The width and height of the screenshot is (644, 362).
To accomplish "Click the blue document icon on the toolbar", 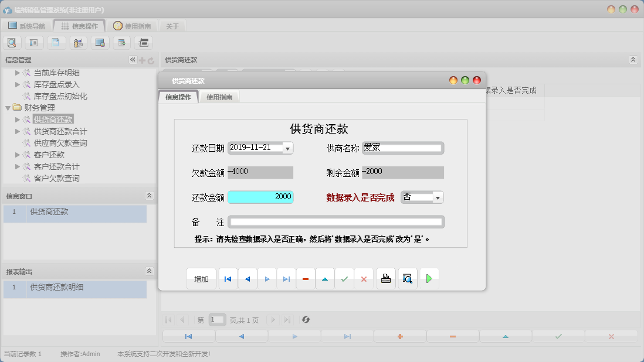I will [56, 42].
